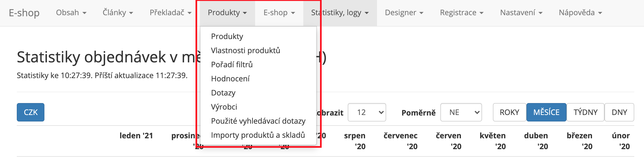Expand the Nastavení menu
Image resolution: width=644 pixels, height=160 pixels.
click(521, 13)
